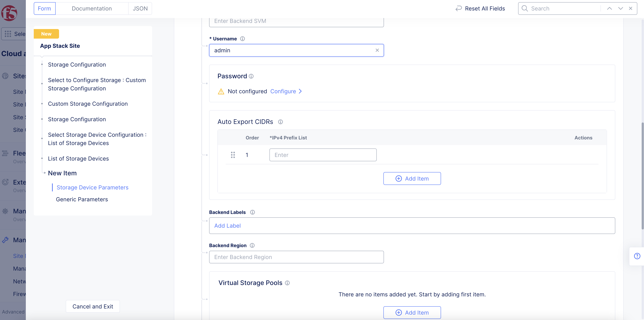Select Custom Storage Configuration tree item
The width and height of the screenshot is (644, 320).
coord(88,104)
